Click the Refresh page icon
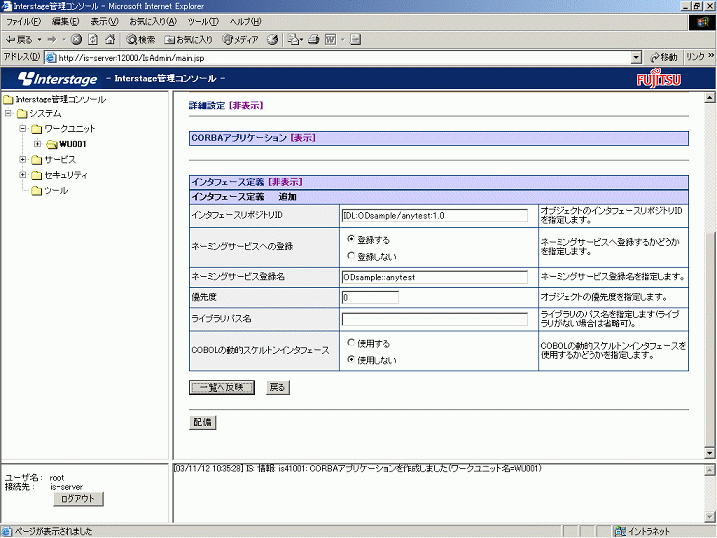717x538 pixels. coord(93,40)
